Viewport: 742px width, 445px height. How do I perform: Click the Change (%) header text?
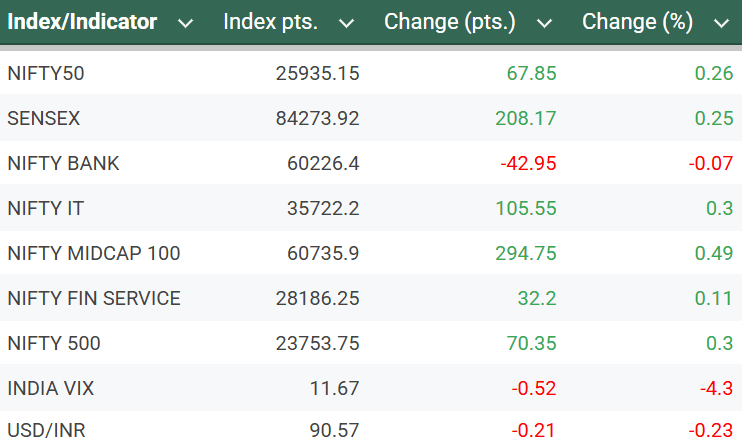coord(639,22)
